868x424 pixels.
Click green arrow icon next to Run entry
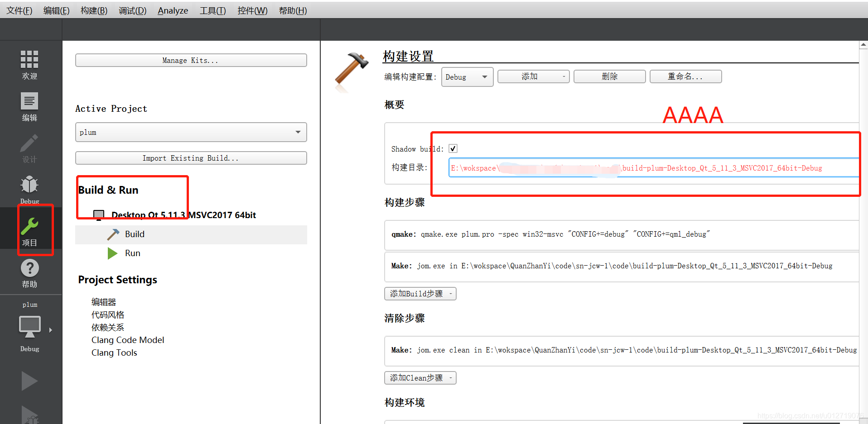pyautogui.click(x=112, y=253)
